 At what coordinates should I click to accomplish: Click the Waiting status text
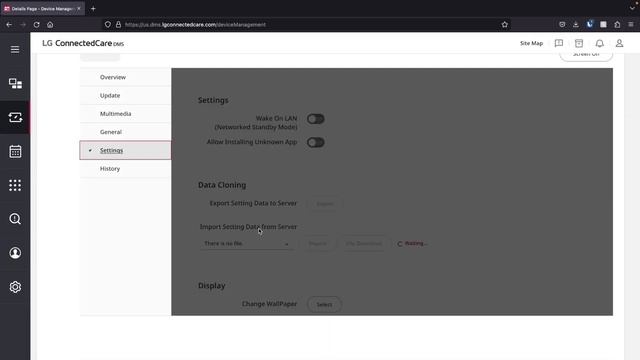tap(416, 243)
